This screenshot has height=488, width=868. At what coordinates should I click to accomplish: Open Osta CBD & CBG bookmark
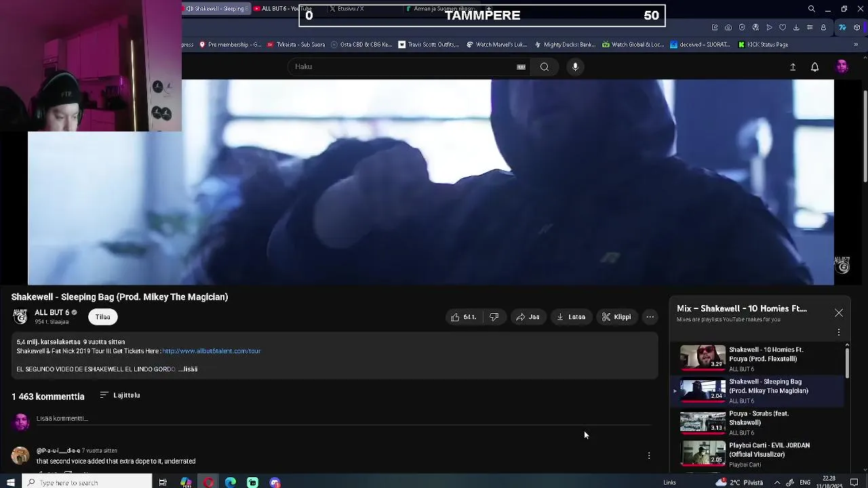pos(361,45)
